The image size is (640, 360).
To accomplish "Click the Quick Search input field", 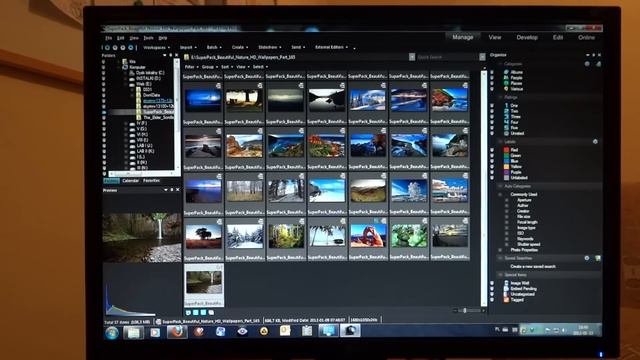I will point(447,57).
